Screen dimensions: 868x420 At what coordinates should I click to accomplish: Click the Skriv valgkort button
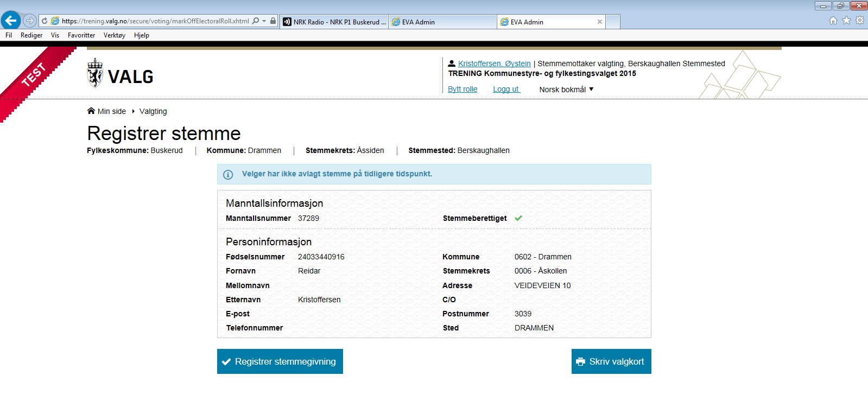tap(611, 361)
